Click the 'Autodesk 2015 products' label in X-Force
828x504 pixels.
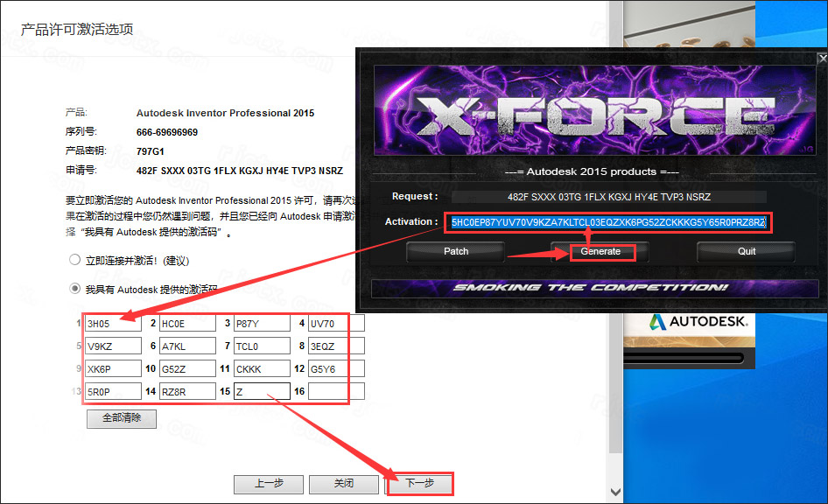(x=592, y=171)
